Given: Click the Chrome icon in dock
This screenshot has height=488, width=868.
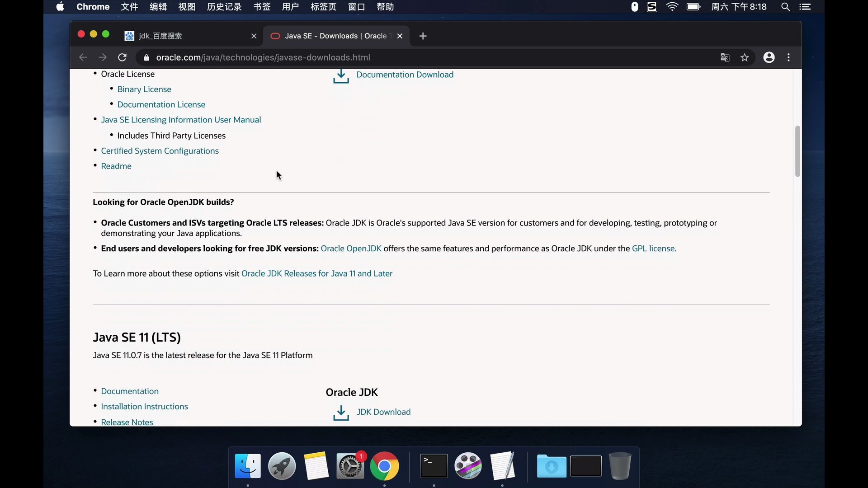Looking at the screenshot, I should 384,466.
